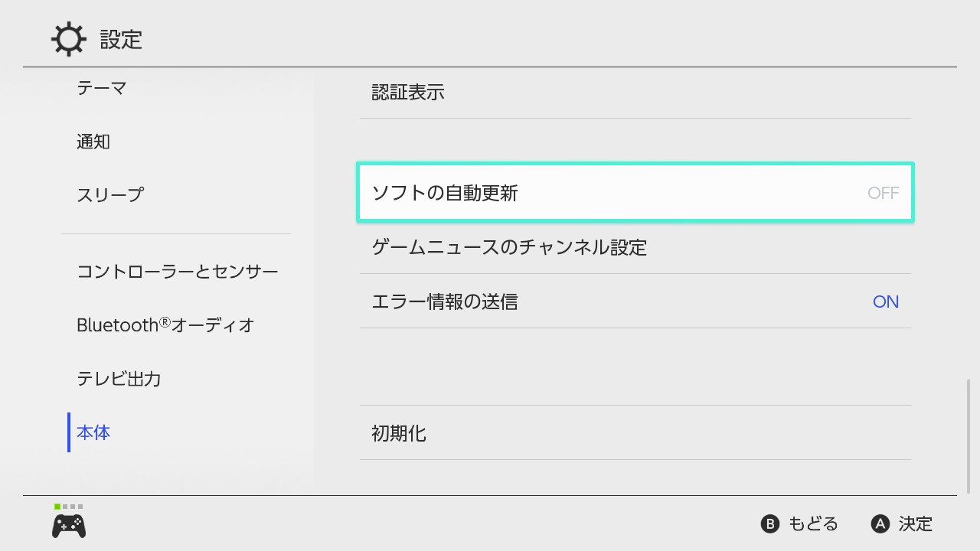Screen dimensions: 980x551
Task: Open 通知 notification settings
Action: [x=93, y=141]
